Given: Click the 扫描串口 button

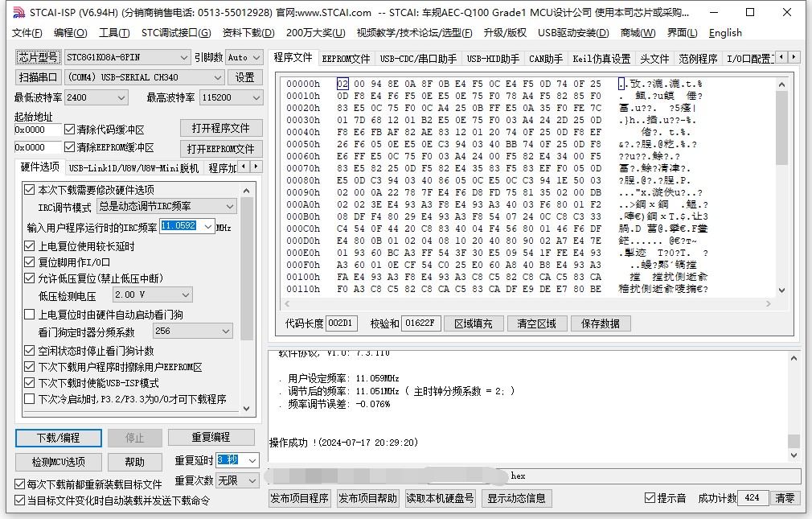Looking at the screenshot, I should 39,77.
